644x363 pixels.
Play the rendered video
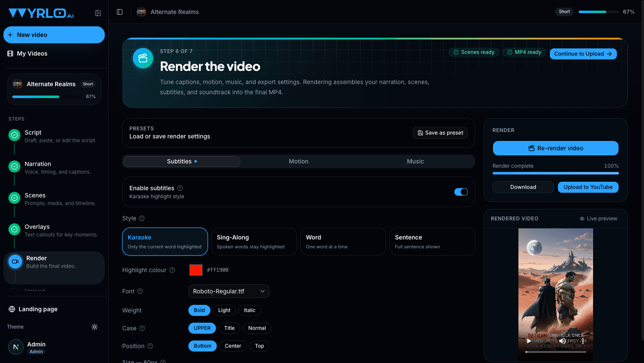tap(529, 341)
